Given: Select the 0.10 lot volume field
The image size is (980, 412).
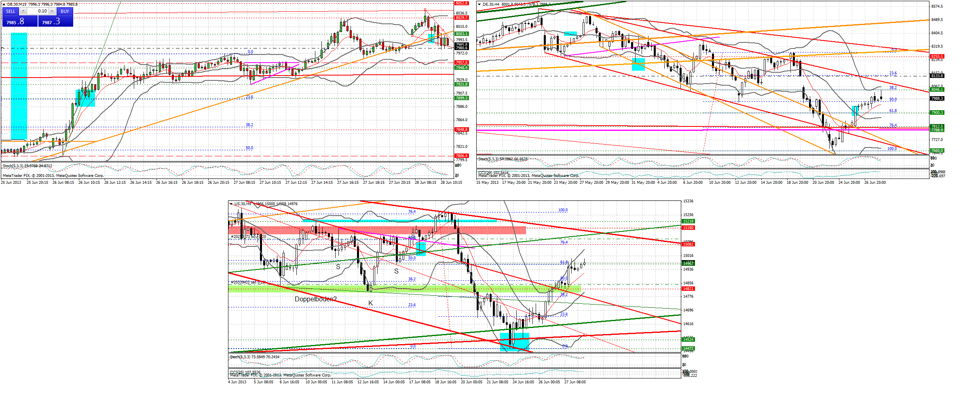Looking at the screenshot, I should [x=38, y=11].
